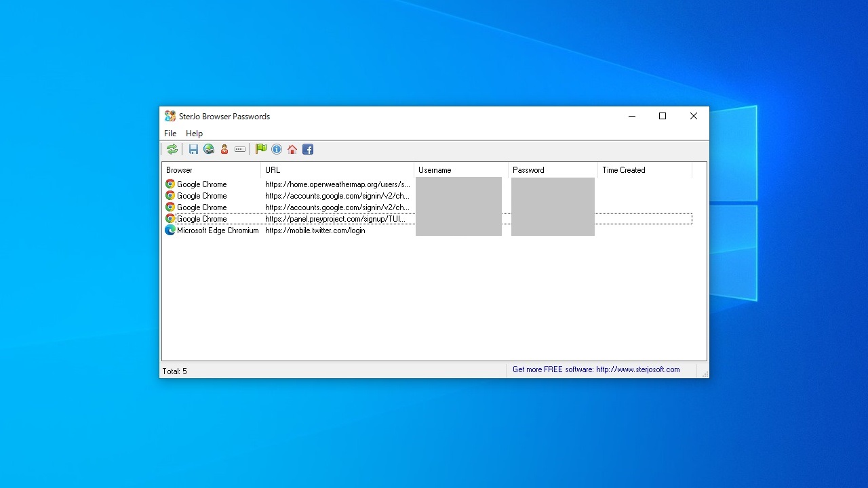
Task: Open the File menu
Action: coord(170,134)
